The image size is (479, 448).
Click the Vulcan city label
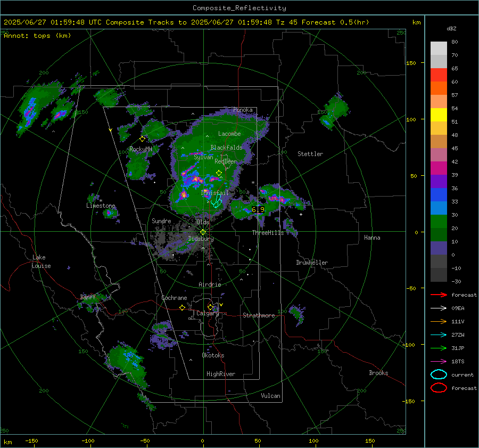270,396
